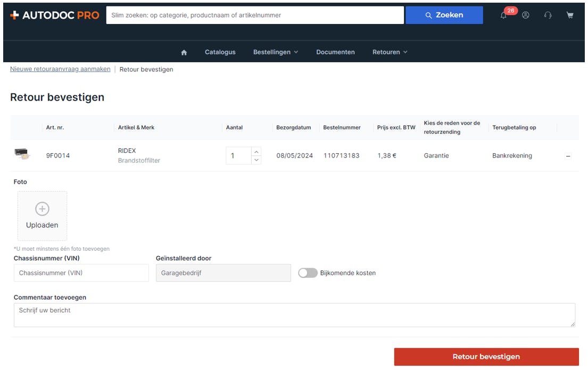Screen dimensions: 588x370
Task: Click the AUTODOC PRO logo
Action: (x=55, y=15)
